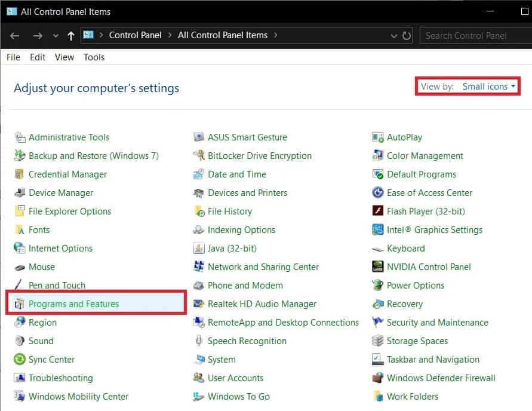Open the File Explorer Options icon
The width and height of the screenshot is (532, 411).
point(20,211)
